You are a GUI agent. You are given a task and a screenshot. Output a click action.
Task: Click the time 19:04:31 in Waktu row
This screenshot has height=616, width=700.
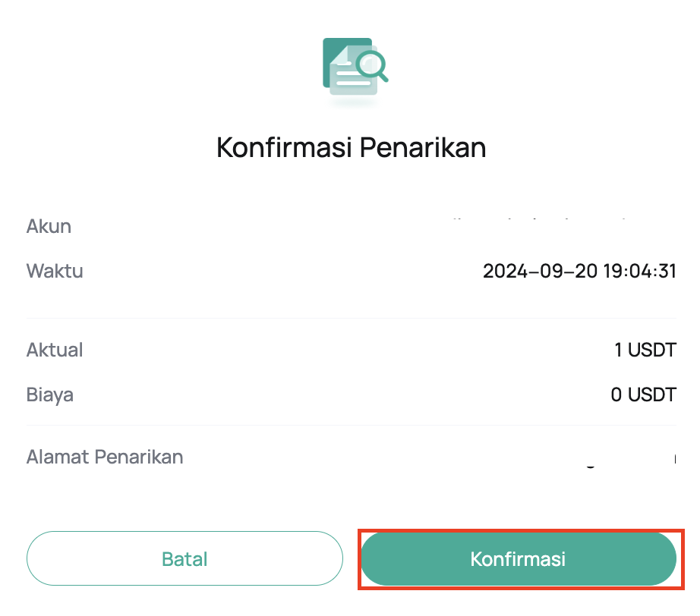pos(640,271)
